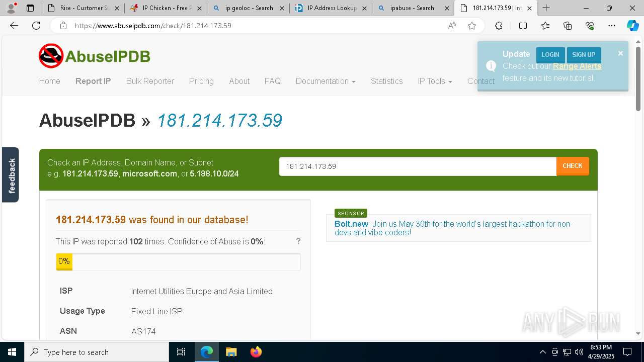Show hidden system tray icons
644x362 pixels.
pos(542,352)
